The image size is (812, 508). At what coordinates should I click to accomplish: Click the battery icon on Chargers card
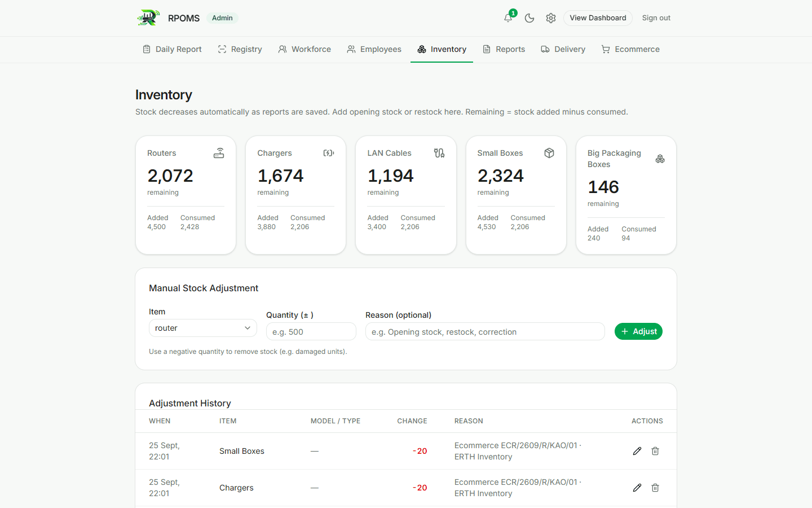329,153
